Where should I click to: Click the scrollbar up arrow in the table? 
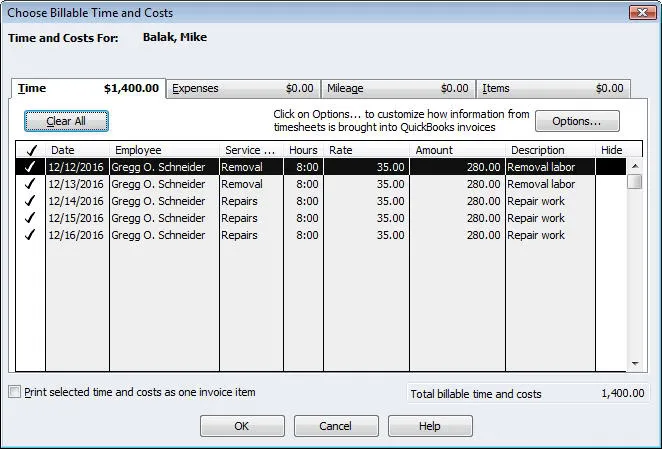(634, 166)
